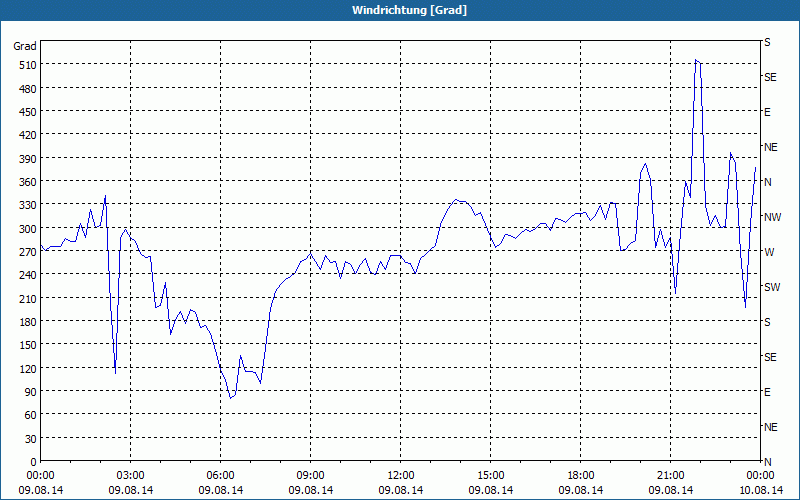Click the 510 y-axis value
This screenshot has width=800, height=500.
(x=28, y=65)
